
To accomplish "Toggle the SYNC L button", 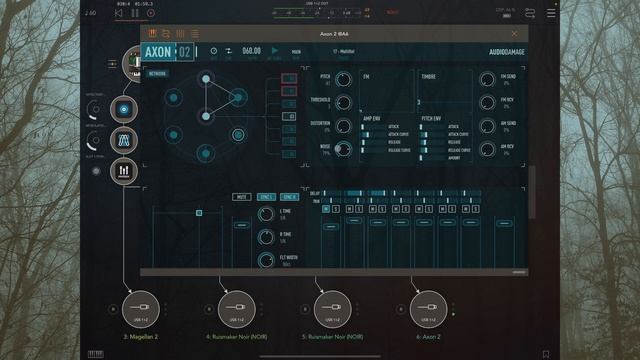I will coord(266,197).
